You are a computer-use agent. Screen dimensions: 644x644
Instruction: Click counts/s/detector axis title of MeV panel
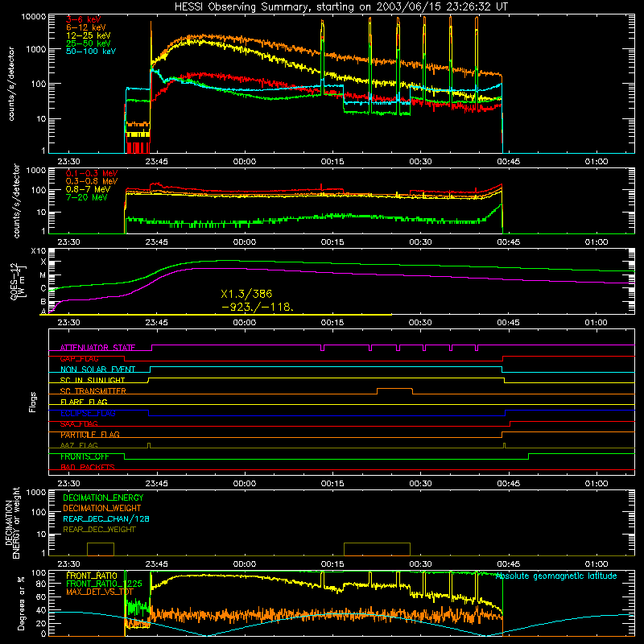coord(16,201)
